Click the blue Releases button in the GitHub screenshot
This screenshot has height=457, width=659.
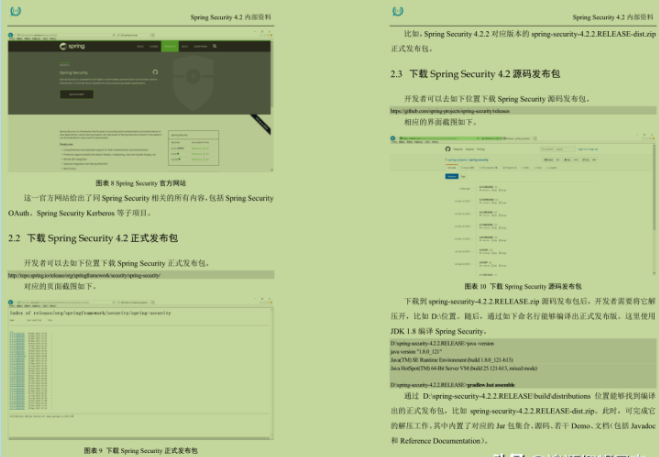(x=451, y=176)
